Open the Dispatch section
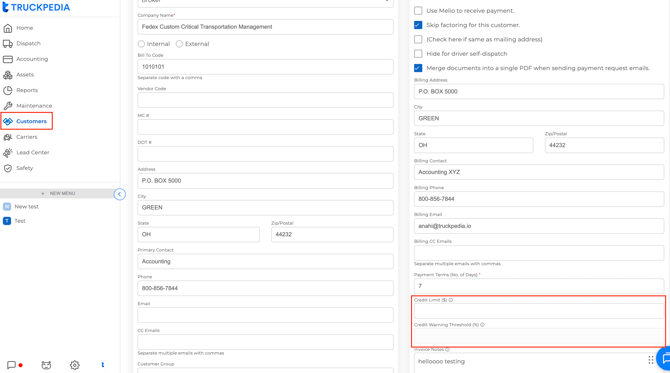 click(28, 44)
